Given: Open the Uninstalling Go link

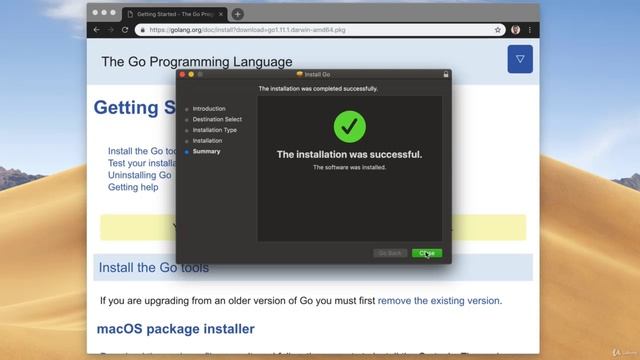Looking at the screenshot, I should tap(140, 175).
